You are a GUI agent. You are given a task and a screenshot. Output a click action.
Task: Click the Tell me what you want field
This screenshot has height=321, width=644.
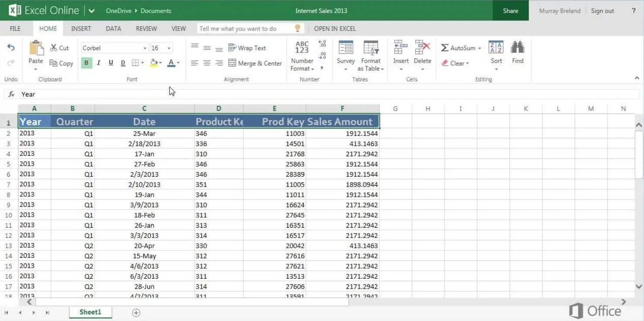250,28
